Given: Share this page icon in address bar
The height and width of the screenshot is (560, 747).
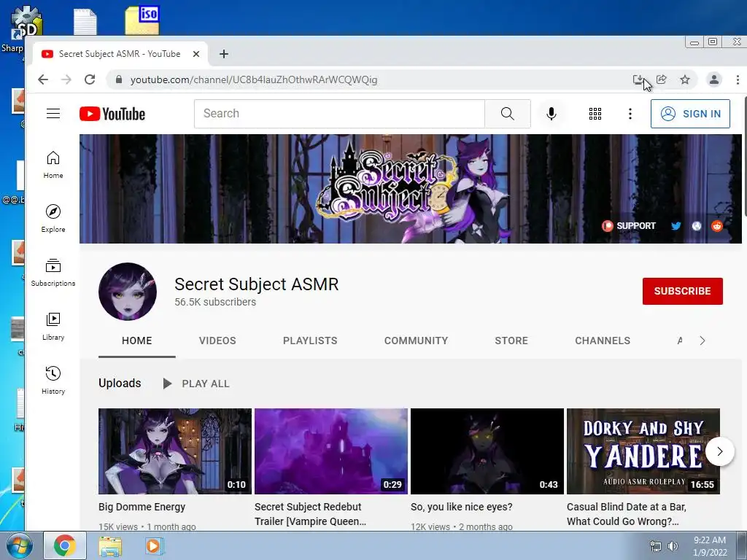Looking at the screenshot, I should point(661,79).
